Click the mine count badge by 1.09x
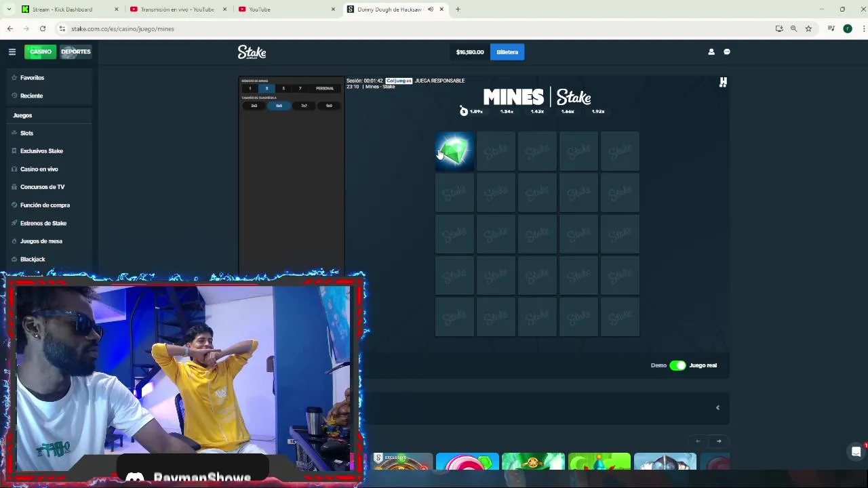This screenshot has width=868, height=488. (464, 111)
